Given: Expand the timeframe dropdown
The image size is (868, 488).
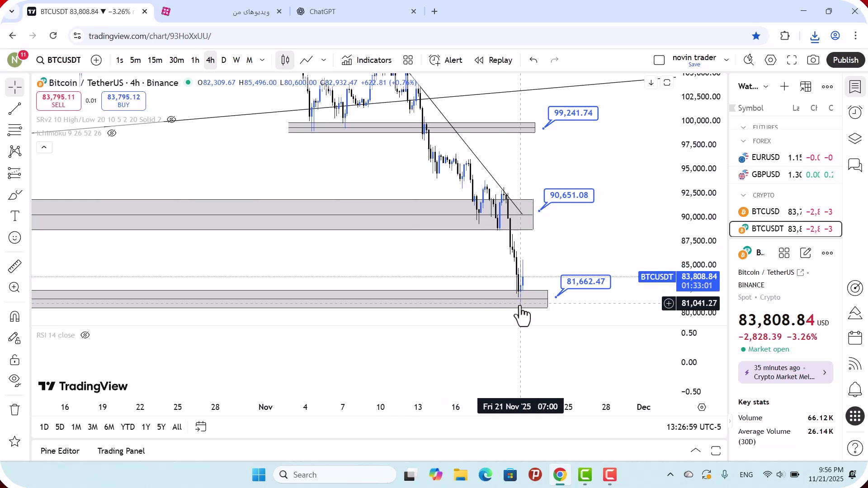Looking at the screenshot, I should click(x=262, y=60).
